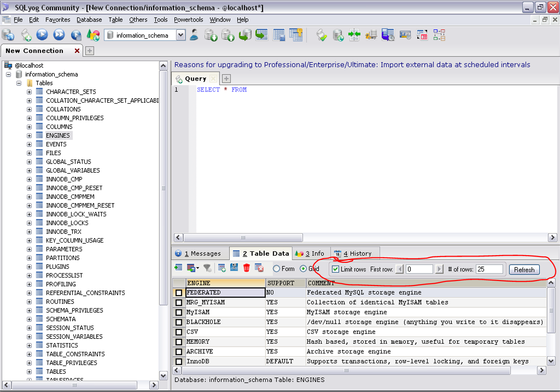Click the query editor horizontal scrollbar thumb
560x392 pixels.
[243, 237]
